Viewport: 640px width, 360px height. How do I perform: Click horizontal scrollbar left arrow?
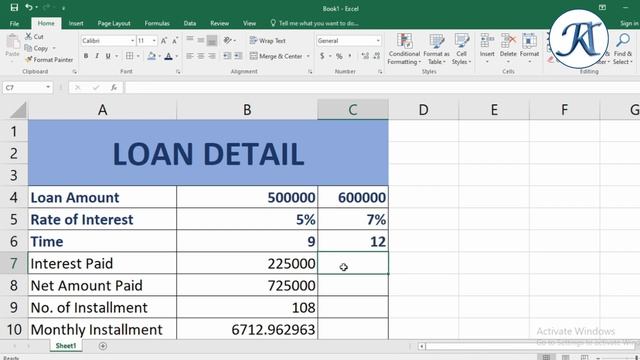[422, 347]
